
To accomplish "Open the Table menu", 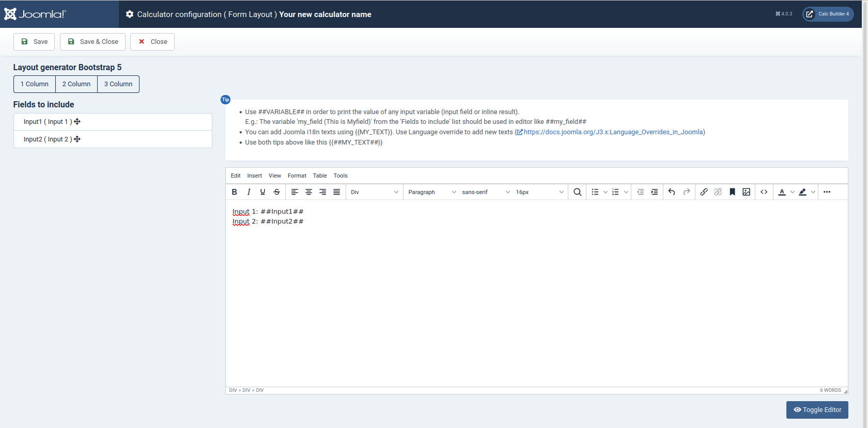I will pos(320,176).
